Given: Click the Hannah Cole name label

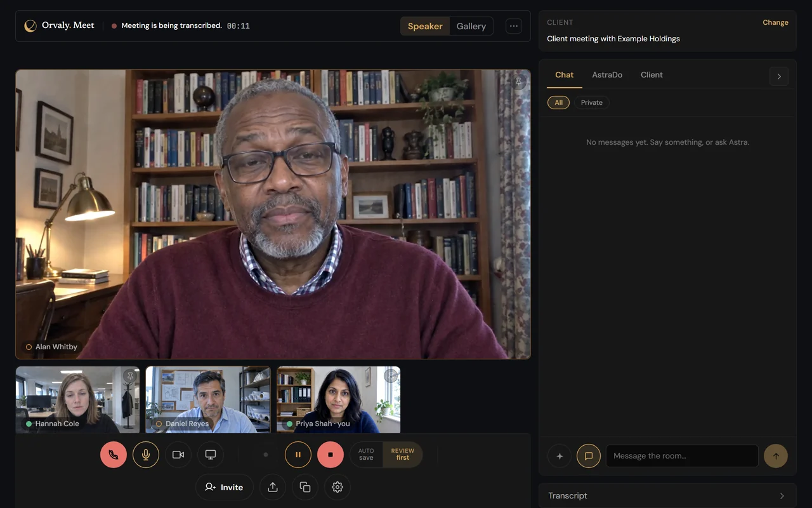Looking at the screenshot, I should pyautogui.click(x=53, y=424).
